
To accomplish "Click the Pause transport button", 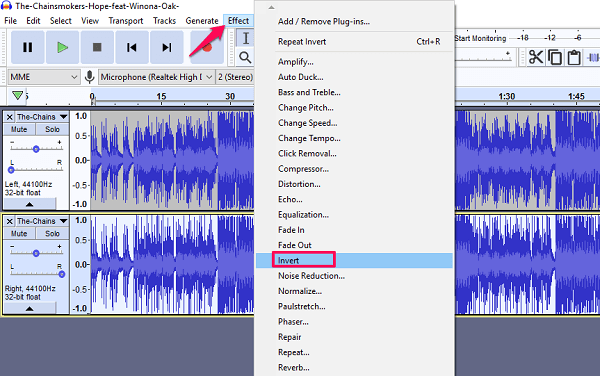I will [x=28, y=47].
